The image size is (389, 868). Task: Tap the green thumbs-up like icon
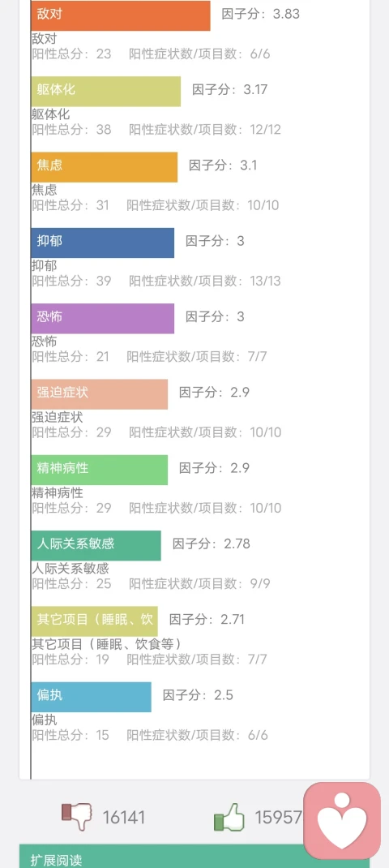pos(229,817)
